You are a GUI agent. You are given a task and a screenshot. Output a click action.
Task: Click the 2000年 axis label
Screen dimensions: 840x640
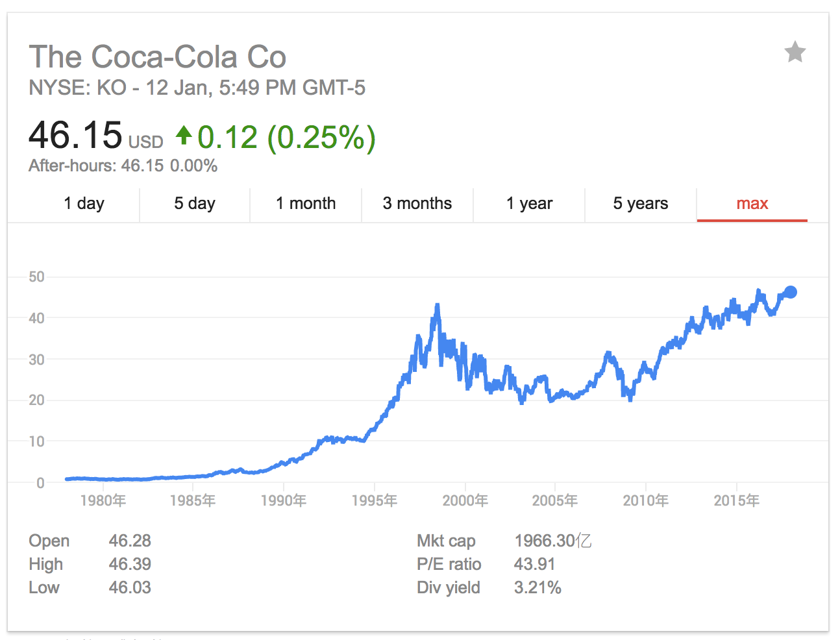point(465,500)
